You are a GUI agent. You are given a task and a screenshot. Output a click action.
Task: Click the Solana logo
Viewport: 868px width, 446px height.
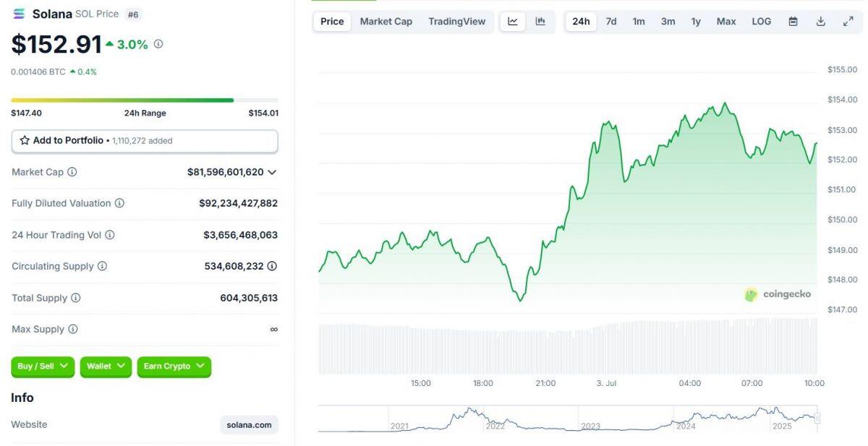pyautogui.click(x=18, y=13)
